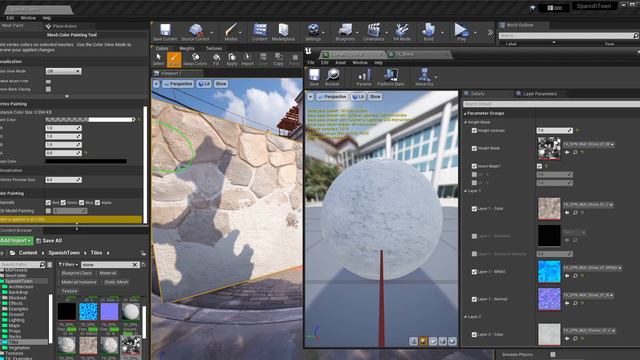
Task: Activate the Paint brush tool
Action: 174,59
